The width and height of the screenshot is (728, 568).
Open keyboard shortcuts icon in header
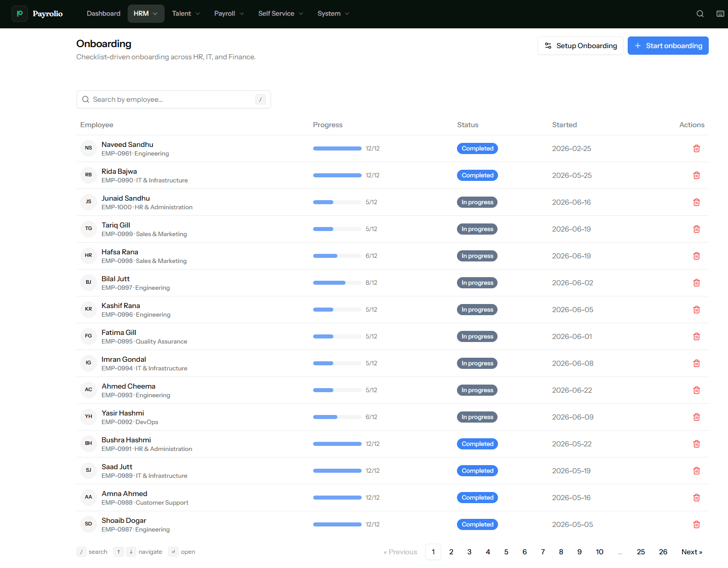click(720, 14)
